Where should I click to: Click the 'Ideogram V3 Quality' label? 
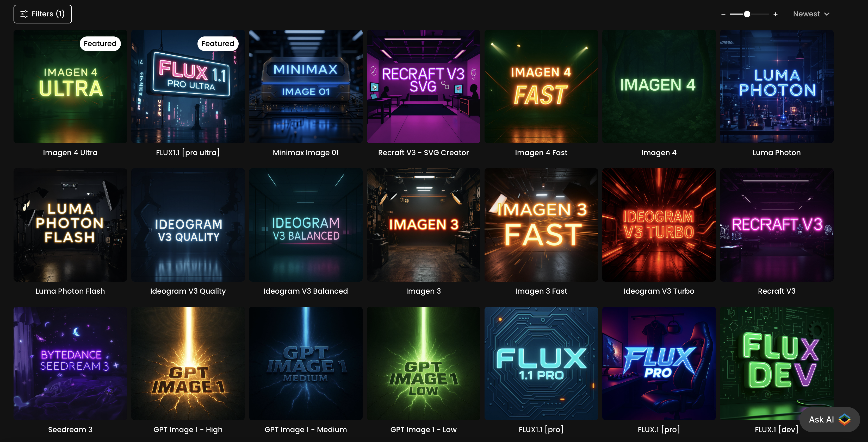click(x=188, y=291)
